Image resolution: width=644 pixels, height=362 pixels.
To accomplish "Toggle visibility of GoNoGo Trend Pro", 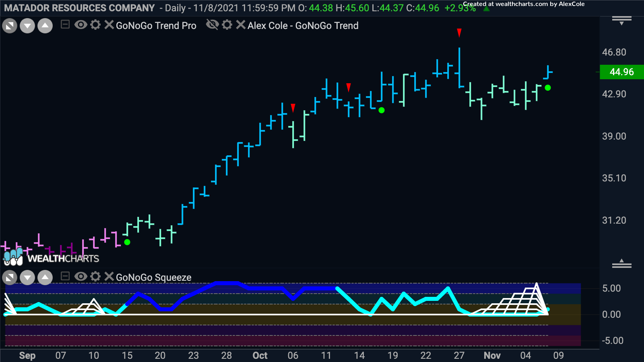I will click(x=80, y=25).
